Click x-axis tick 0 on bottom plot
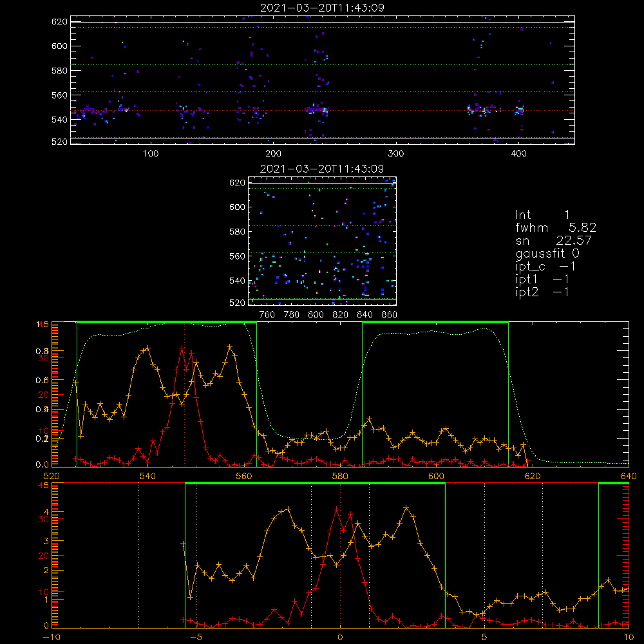Viewport: 644px width, 644px height. point(340,637)
